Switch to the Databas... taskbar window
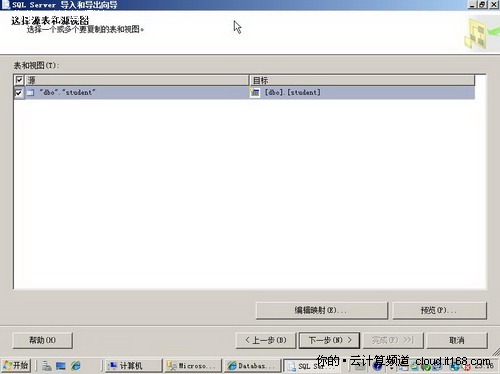The height and width of the screenshot is (374, 500). (x=252, y=366)
